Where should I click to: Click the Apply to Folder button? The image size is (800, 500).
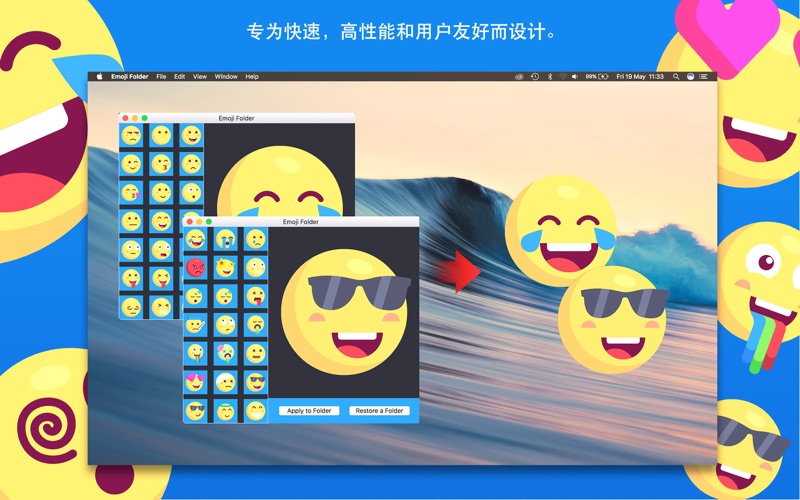[309, 411]
